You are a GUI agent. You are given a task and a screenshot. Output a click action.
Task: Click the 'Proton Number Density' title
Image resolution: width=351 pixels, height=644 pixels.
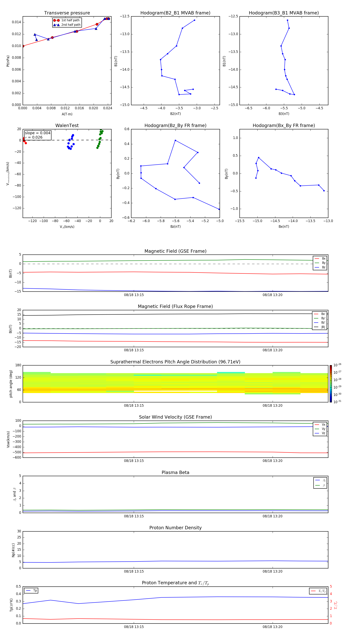(x=175, y=528)
